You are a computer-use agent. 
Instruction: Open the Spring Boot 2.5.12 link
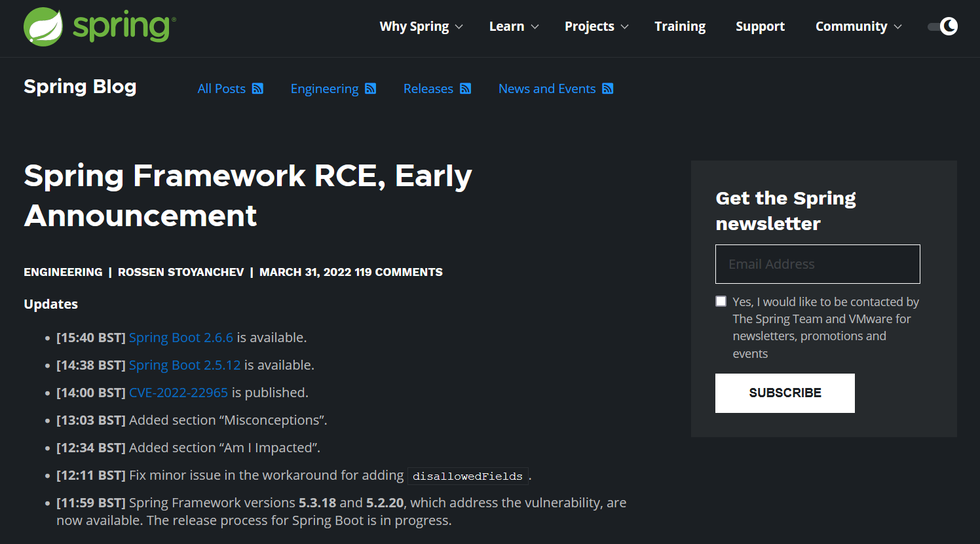tap(185, 364)
